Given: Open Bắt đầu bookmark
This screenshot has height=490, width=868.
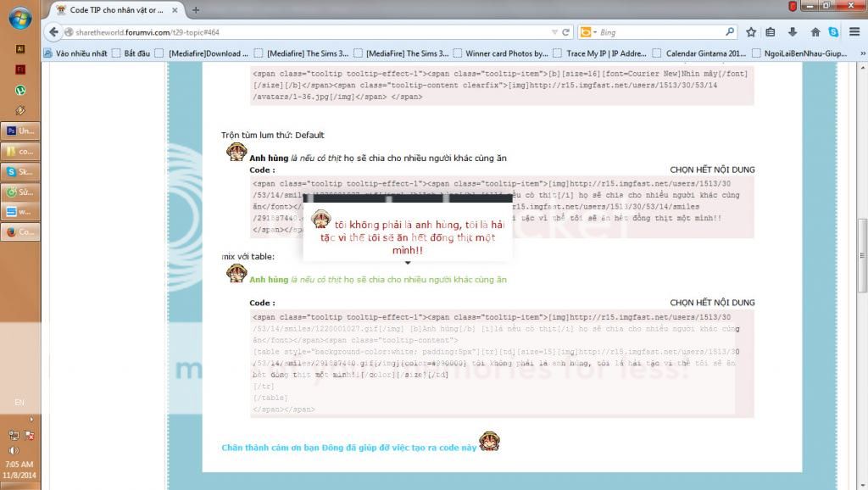Looking at the screenshot, I should point(131,53).
